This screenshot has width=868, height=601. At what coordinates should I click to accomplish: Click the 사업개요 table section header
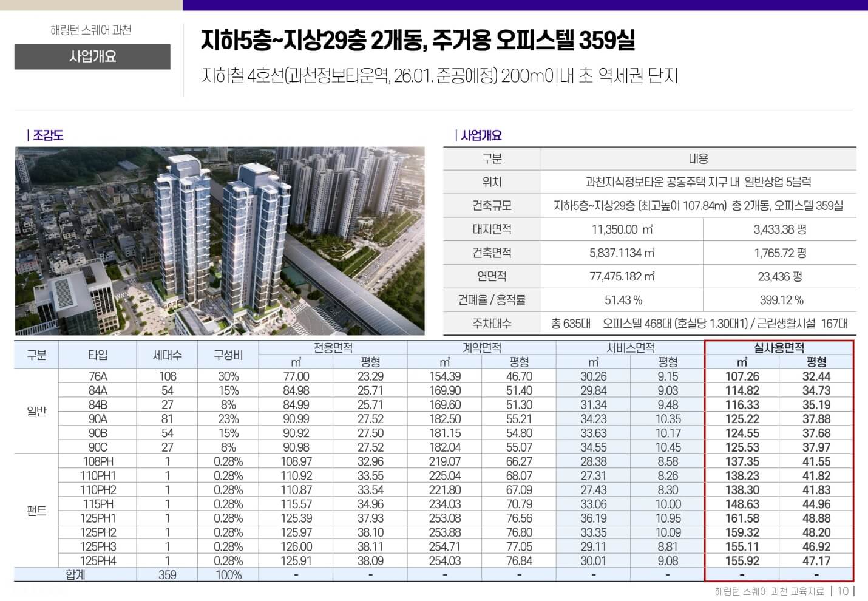click(479, 135)
